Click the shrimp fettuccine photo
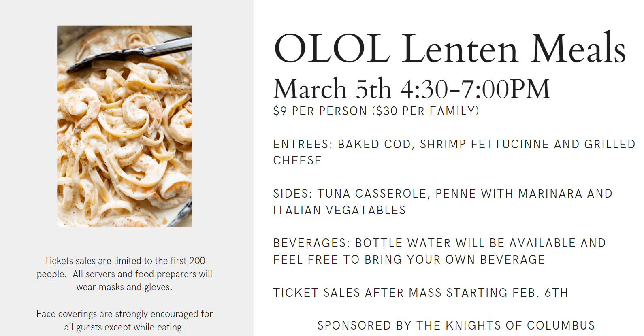Screen dimensions: 644x336 click(x=124, y=126)
